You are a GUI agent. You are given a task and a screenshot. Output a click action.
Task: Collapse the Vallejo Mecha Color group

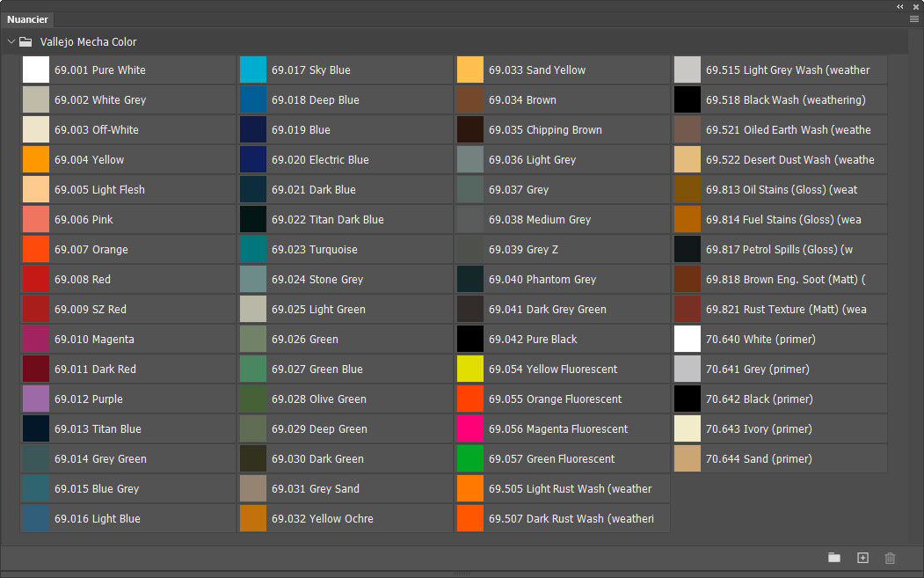(x=11, y=41)
